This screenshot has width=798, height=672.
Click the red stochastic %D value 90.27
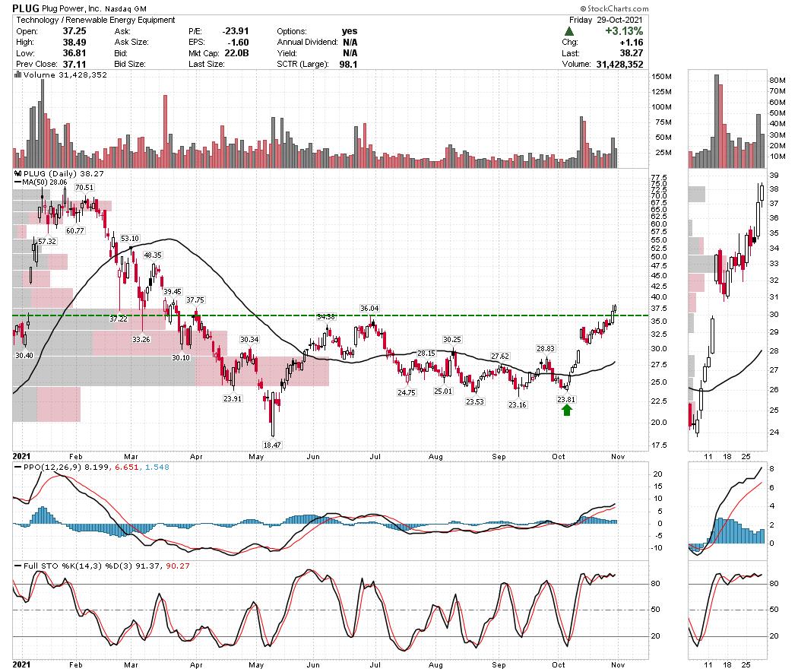click(178, 566)
